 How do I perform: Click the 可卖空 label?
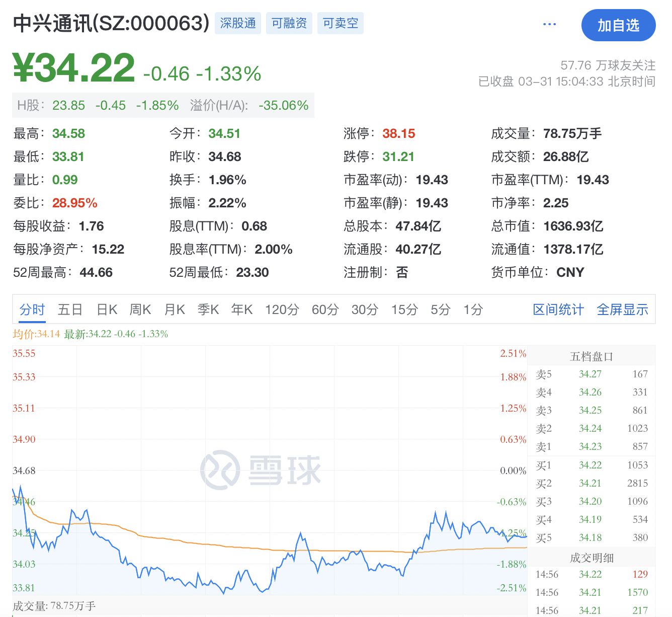(341, 23)
